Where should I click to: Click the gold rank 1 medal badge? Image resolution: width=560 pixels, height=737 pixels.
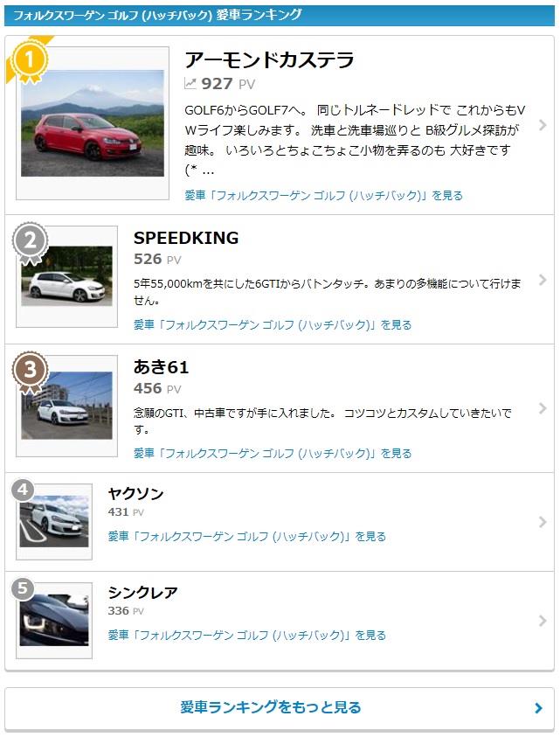pos(30,61)
